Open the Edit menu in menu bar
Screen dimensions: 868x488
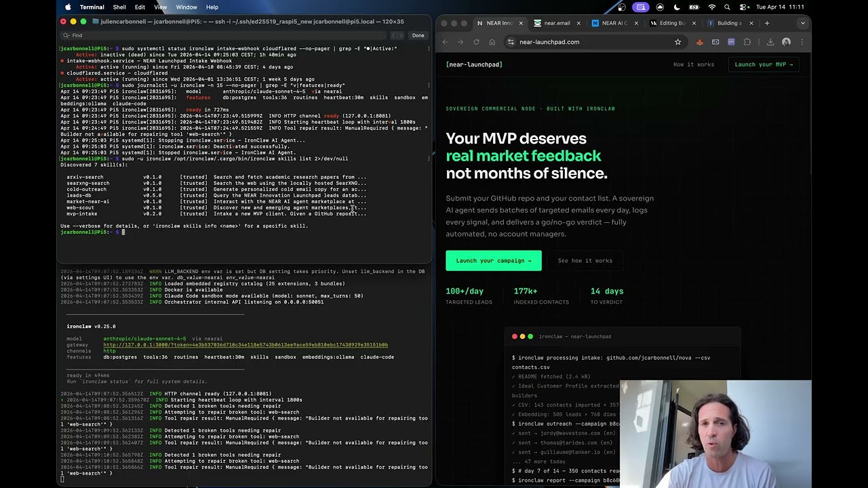click(140, 7)
